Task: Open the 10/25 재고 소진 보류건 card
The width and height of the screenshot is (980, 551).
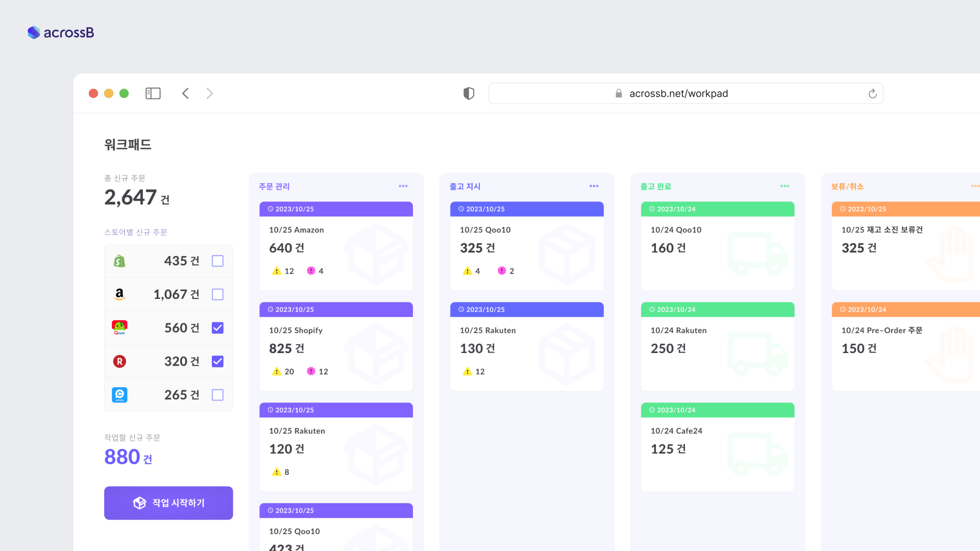Action: point(906,246)
